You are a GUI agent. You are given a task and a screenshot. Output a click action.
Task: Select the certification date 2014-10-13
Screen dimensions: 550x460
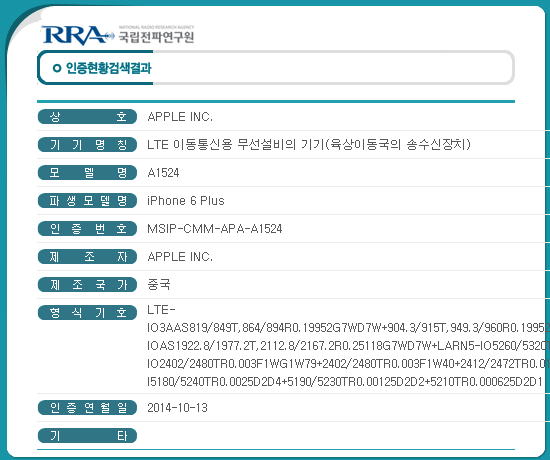(177, 408)
